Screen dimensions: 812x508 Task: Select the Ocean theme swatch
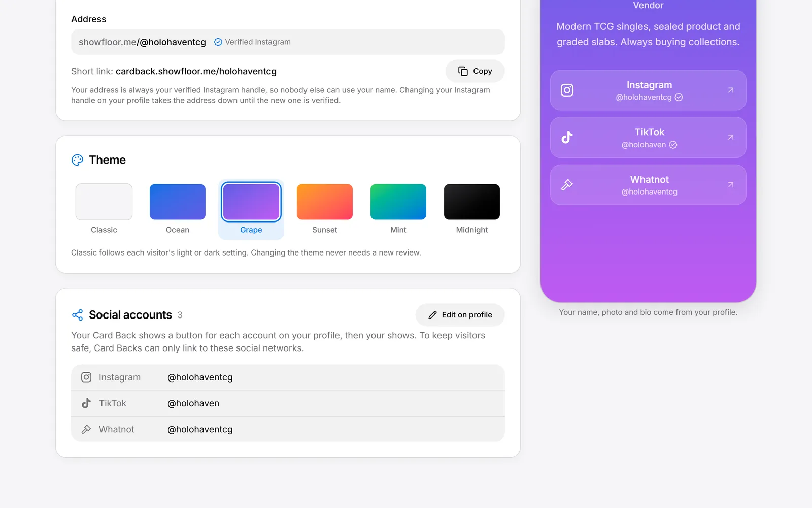[x=178, y=202]
